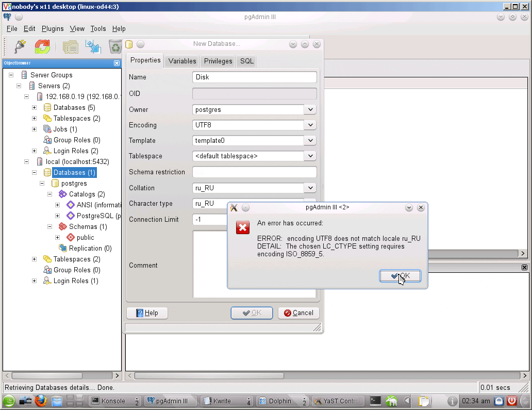
Task: Click the green elephant tray icon
Action: (391, 401)
